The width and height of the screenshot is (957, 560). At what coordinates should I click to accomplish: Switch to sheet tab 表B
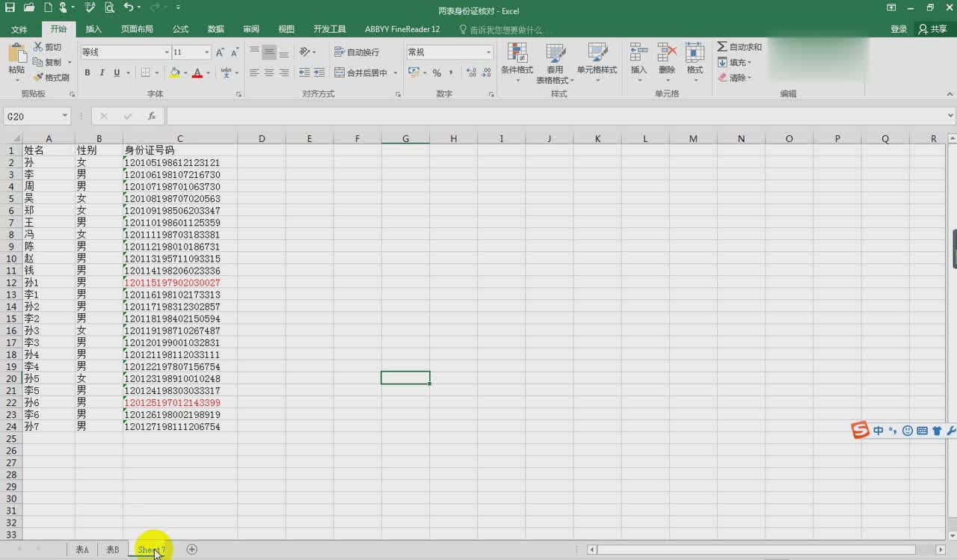(x=112, y=550)
